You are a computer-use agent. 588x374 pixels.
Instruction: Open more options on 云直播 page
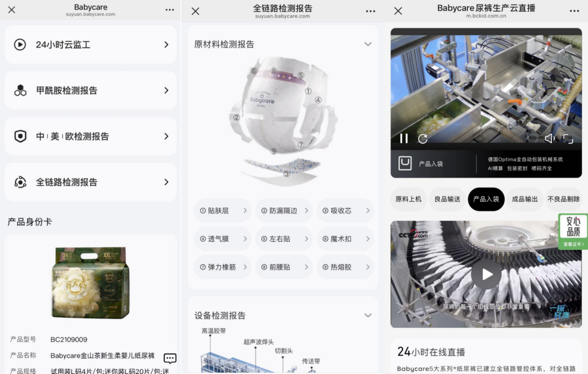[574, 11]
